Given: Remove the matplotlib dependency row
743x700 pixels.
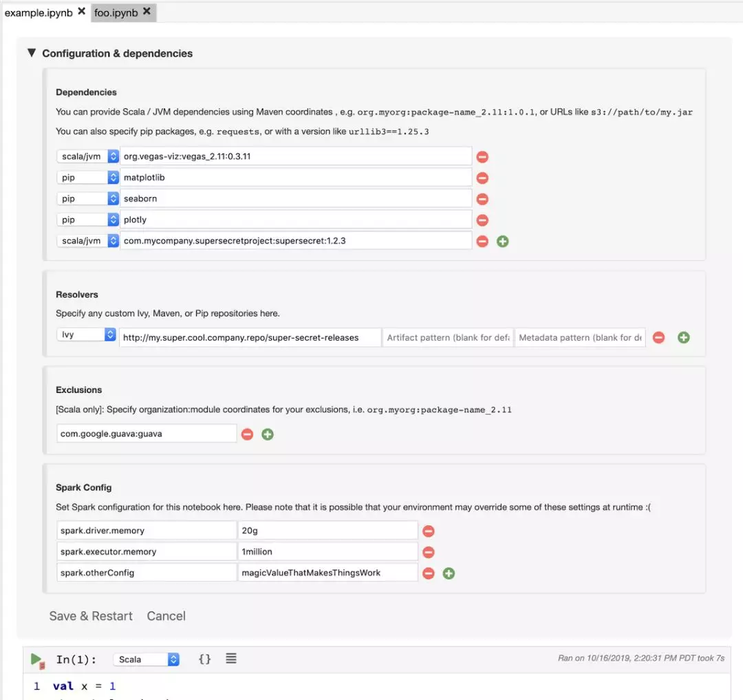Looking at the screenshot, I should [482, 178].
